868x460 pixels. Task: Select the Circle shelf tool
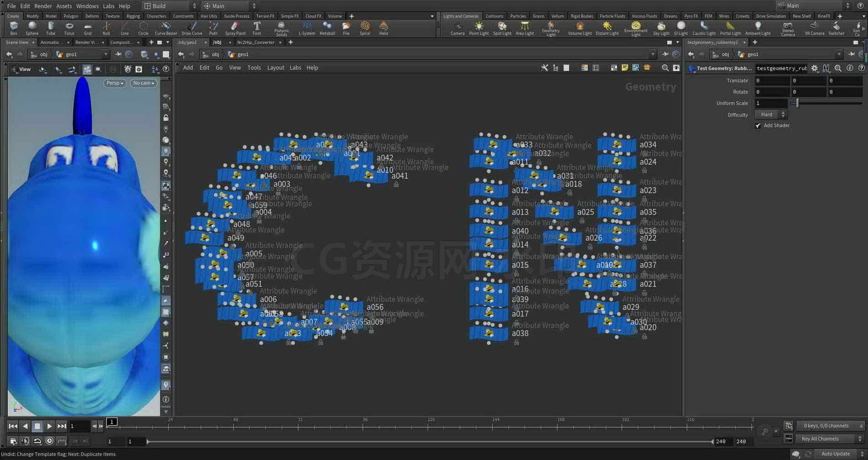(143, 28)
